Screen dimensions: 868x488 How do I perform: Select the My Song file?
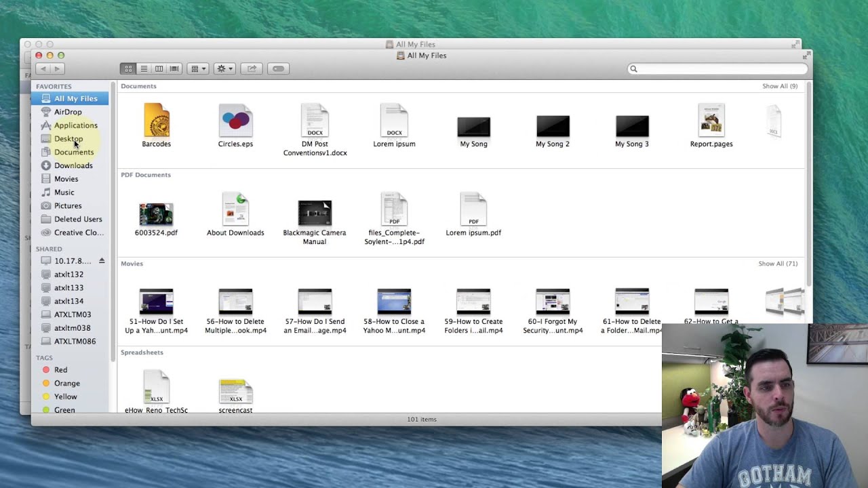pyautogui.click(x=473, y=127)
